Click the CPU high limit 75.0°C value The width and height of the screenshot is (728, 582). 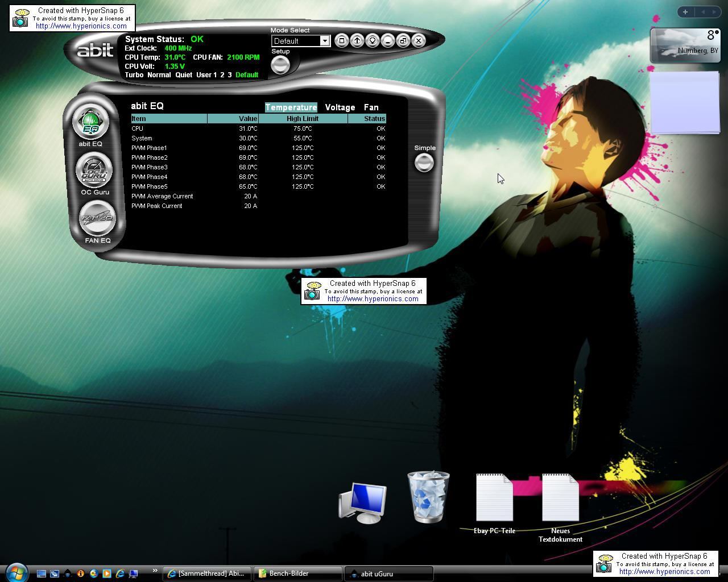pos(303,128)
